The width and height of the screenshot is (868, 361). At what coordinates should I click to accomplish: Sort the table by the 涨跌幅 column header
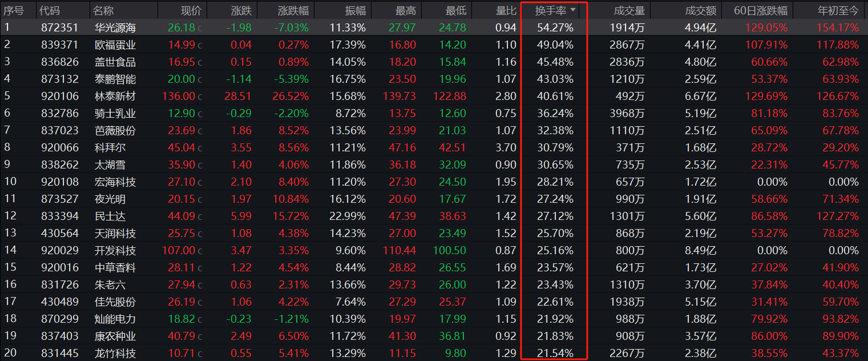click(293, 10)
